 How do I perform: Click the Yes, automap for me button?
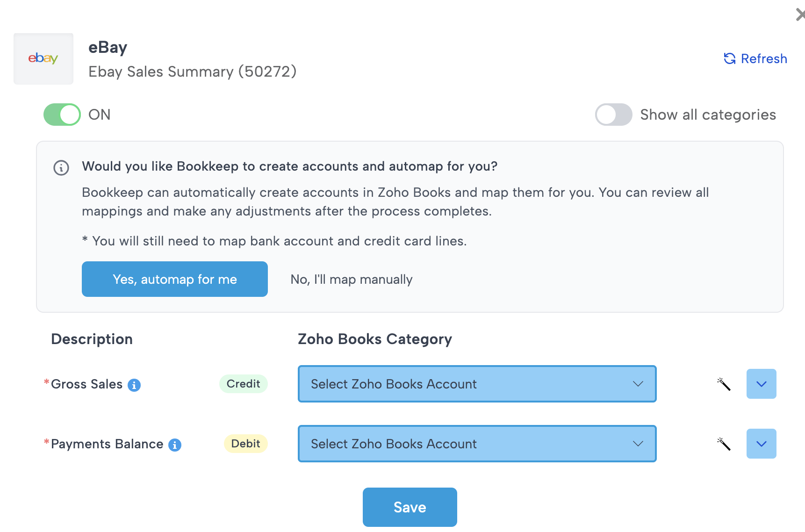coord(174,279)
